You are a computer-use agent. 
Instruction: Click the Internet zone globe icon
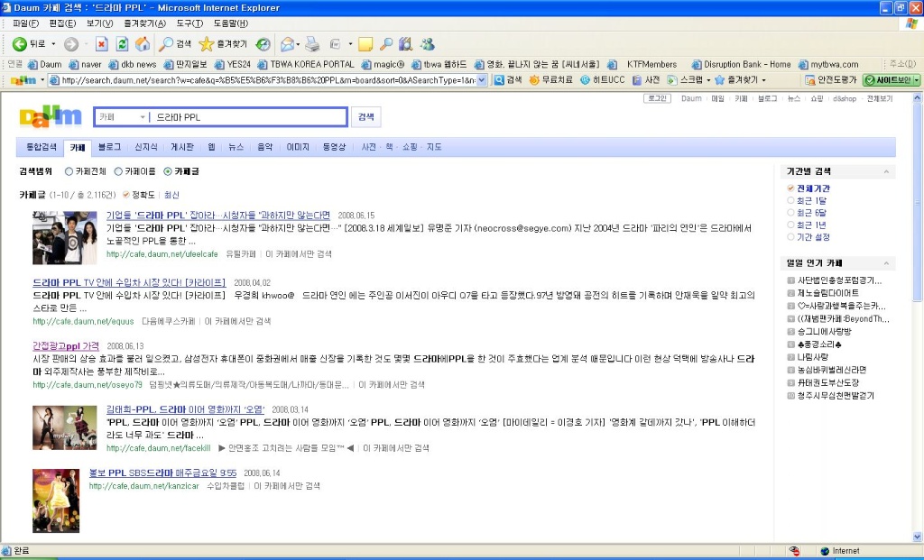click(825, 551)
